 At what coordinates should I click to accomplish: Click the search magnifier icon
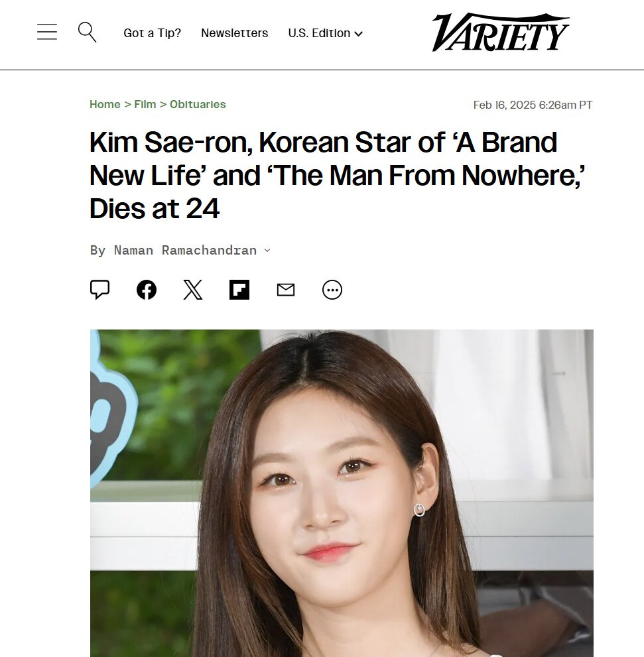(x=87, y=32)
